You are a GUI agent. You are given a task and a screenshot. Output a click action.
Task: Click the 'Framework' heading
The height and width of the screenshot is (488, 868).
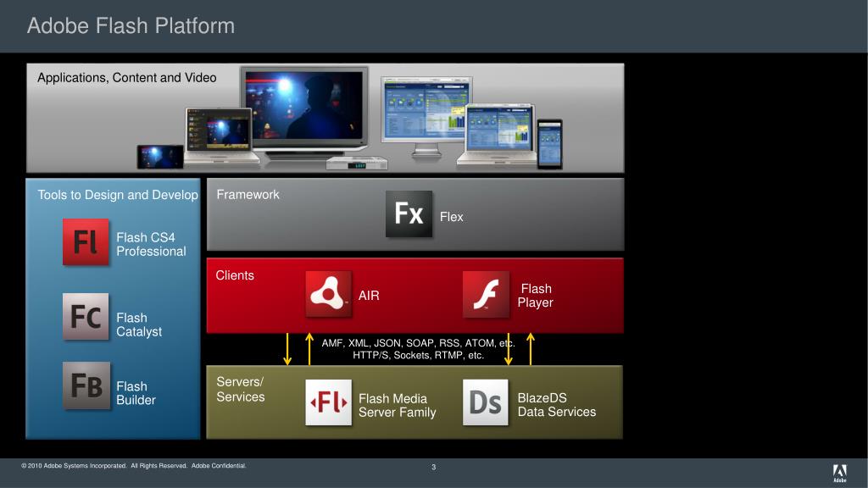click(x=248, y=194)
